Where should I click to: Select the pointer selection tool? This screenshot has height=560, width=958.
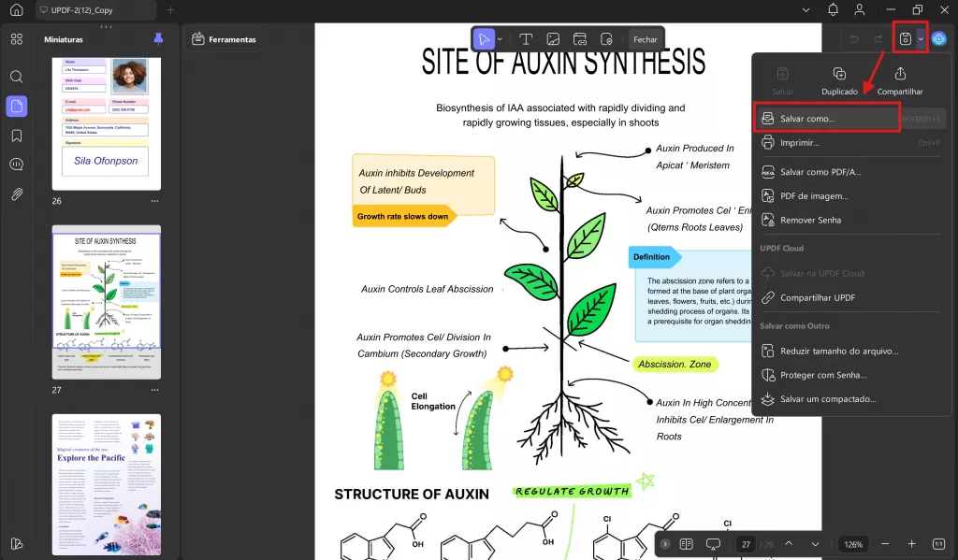click(484, 39)
